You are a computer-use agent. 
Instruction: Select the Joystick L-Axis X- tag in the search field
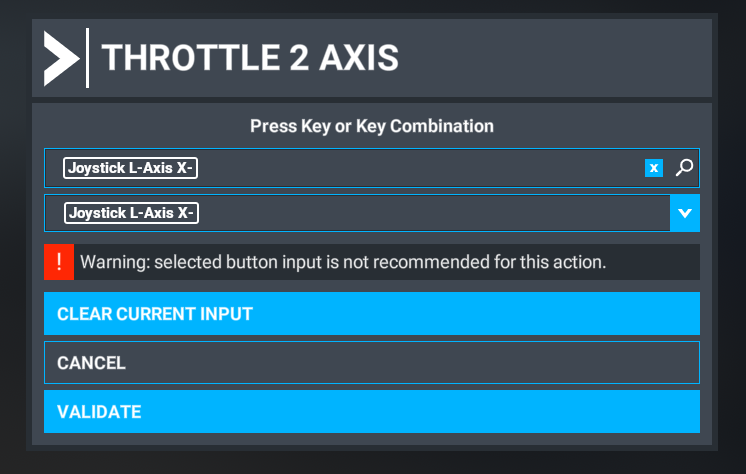point(130,168)
